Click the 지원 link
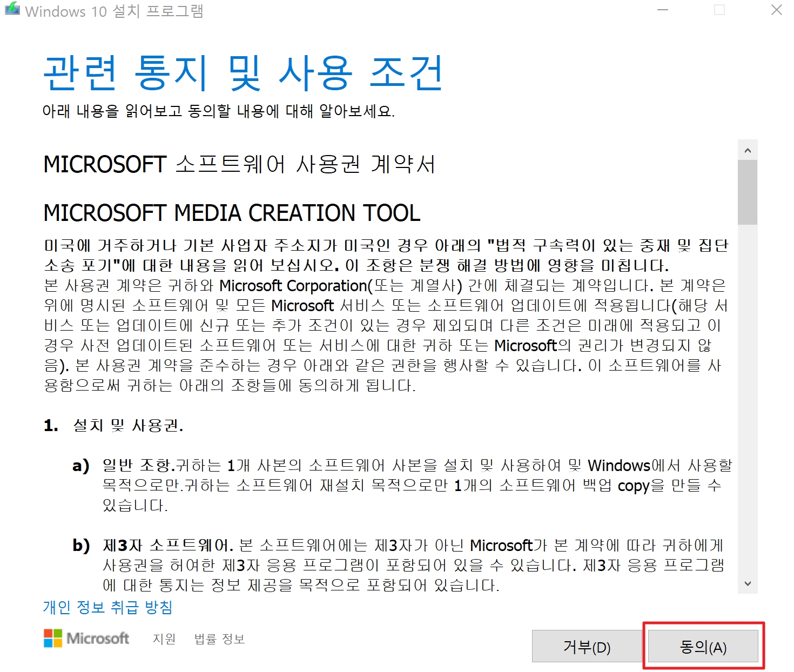This screenshot has height=672, width=794. 164,639
